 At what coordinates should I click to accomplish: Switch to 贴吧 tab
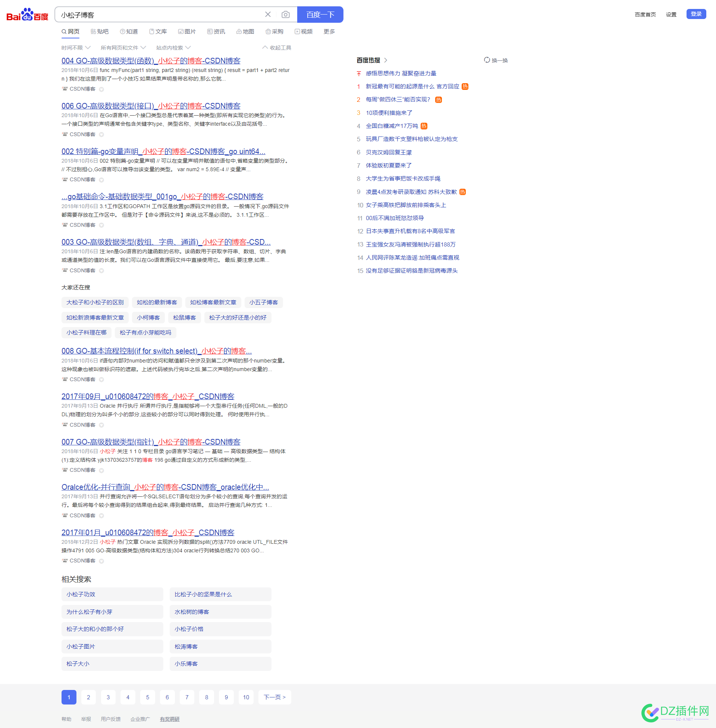[x=100, y=32]
